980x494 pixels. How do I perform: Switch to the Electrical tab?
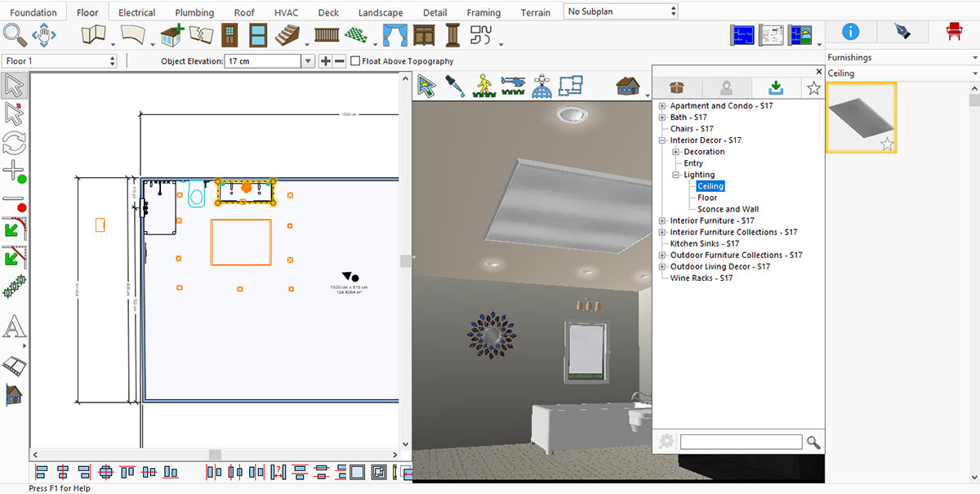136,12
